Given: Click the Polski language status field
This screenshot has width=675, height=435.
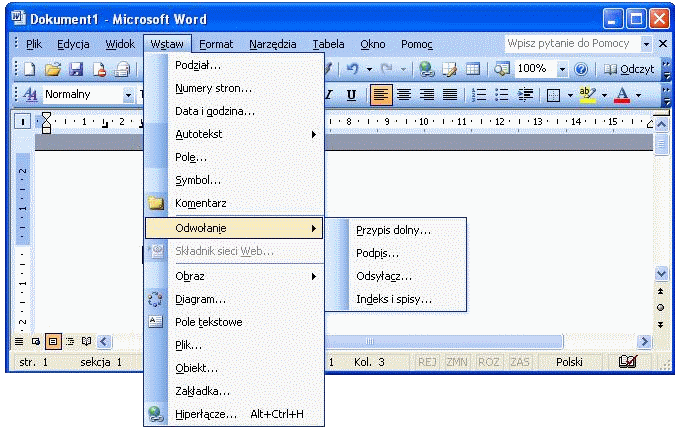Looking at the screenshot, I should (569, 362).
